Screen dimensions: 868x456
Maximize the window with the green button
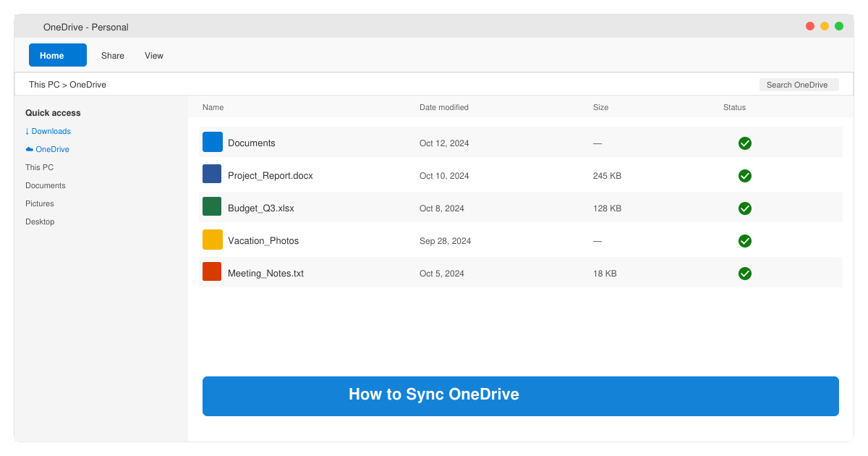(x=839, y=26)
